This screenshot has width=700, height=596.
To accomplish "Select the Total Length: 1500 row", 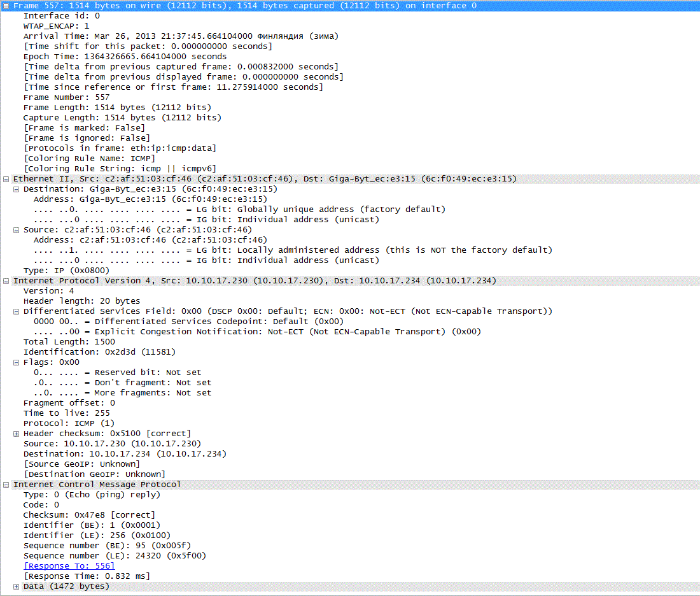I will (69, 342).
